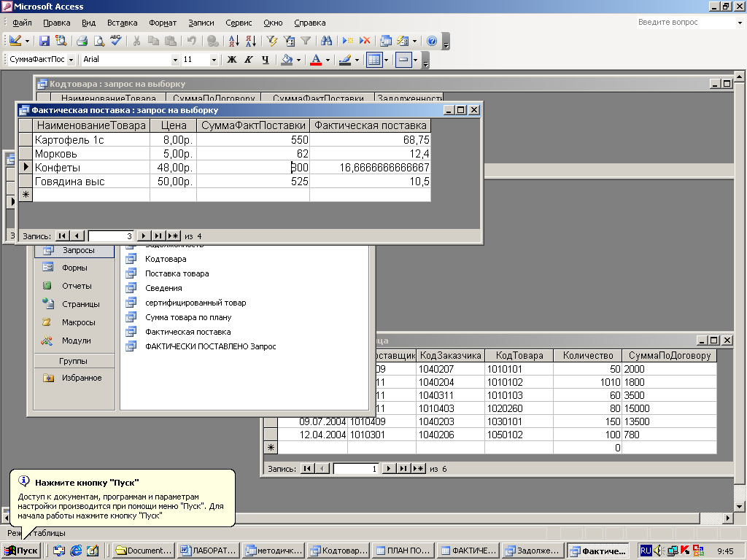Open Fill Color dropdown arrow
Viewport: 747px width, 560px height.
coord(298,60)
